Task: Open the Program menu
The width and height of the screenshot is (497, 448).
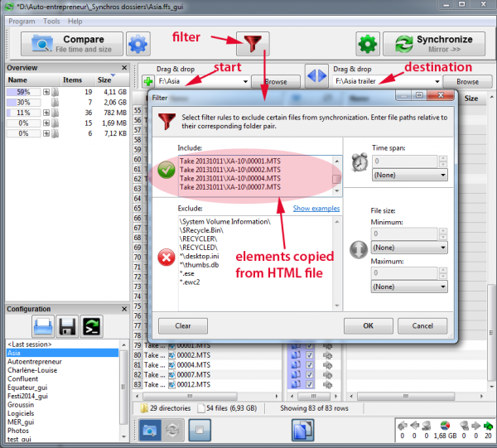Action: pos(22,22)
